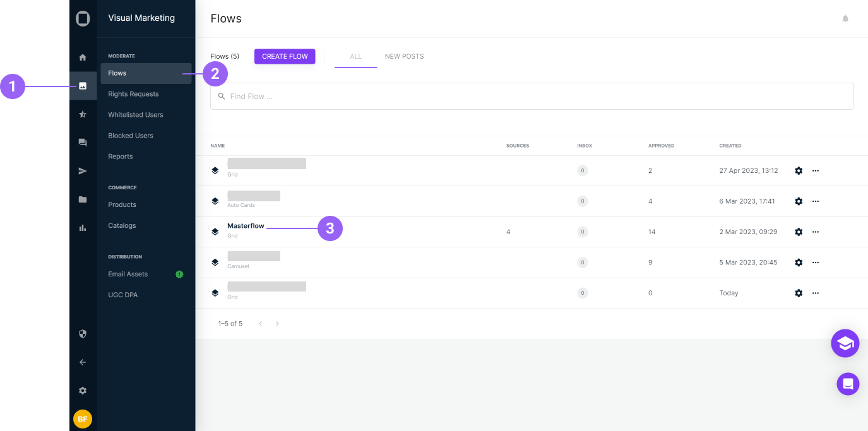Viewport: 868px width, 431px height.
Task: Open the bar chart analytics icon
Action: coord(83,228)
